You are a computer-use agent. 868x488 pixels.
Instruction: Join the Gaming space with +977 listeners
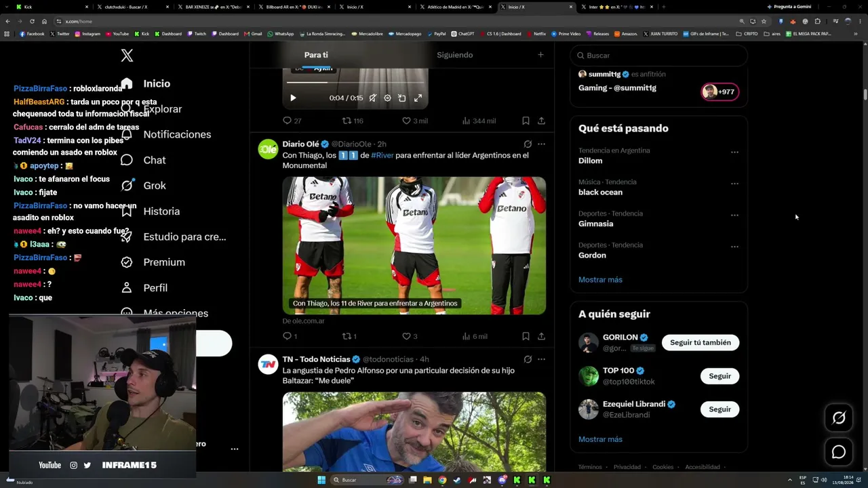719,91
